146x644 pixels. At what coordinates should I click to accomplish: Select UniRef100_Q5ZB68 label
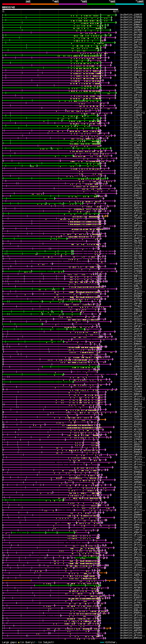coord(131,294)
